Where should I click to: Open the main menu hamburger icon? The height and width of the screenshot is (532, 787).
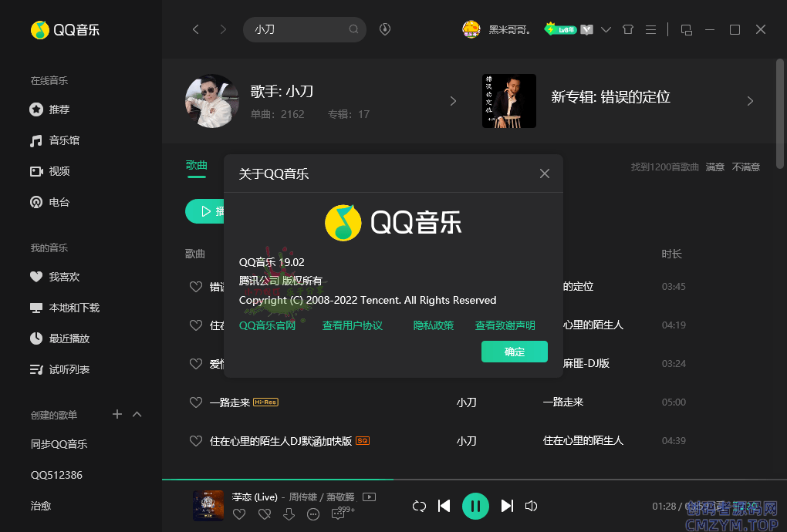[x=650, y=29]
